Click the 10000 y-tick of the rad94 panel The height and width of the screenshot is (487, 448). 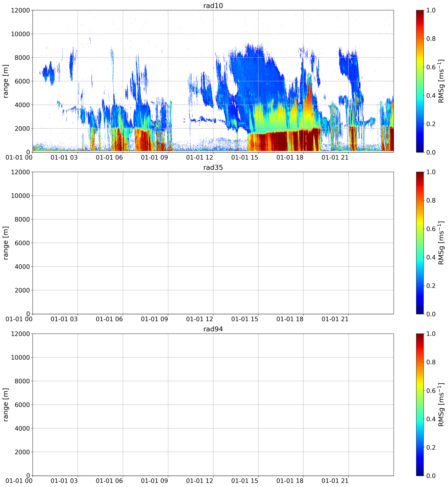[x=20, y=357]
